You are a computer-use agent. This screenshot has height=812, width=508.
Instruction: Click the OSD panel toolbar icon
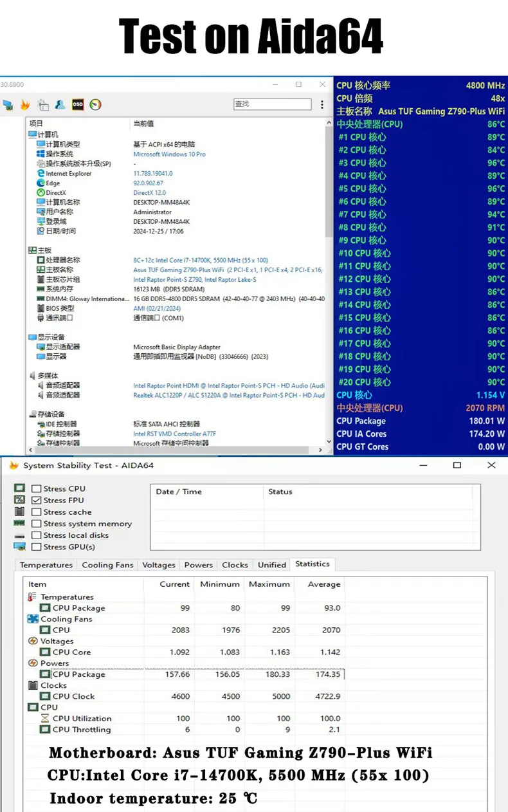click(78, 104)
